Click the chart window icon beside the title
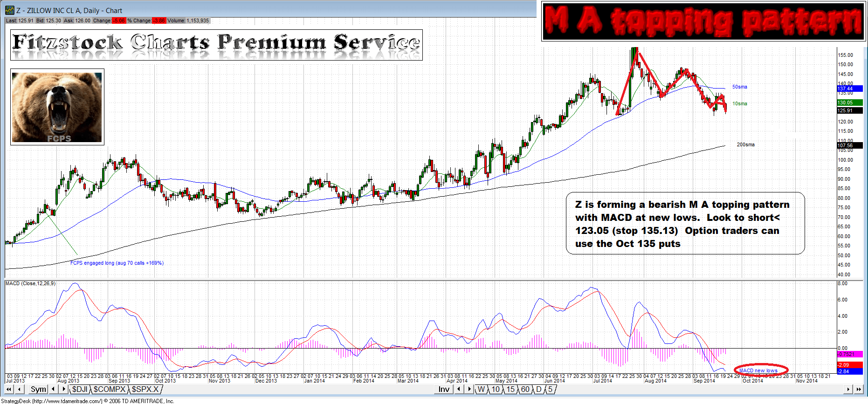Image resolution: width=868 pixels, height=404 pixels. (x=9, y=10)
